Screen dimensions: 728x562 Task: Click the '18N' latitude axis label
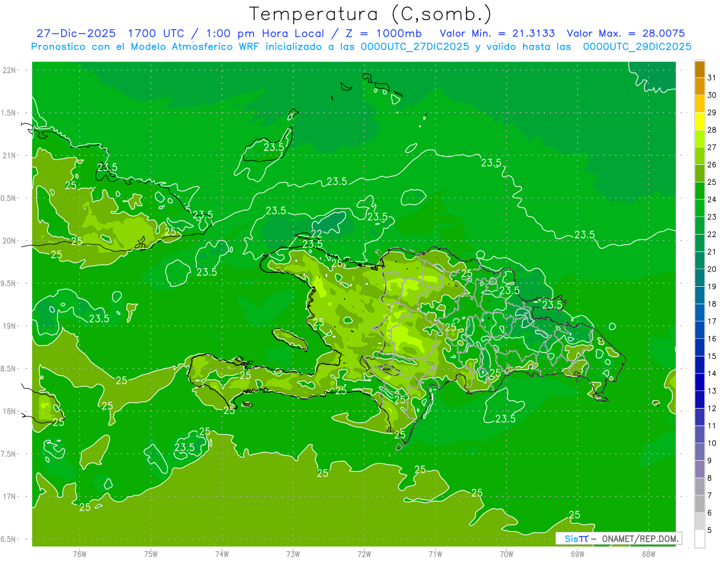10,411
